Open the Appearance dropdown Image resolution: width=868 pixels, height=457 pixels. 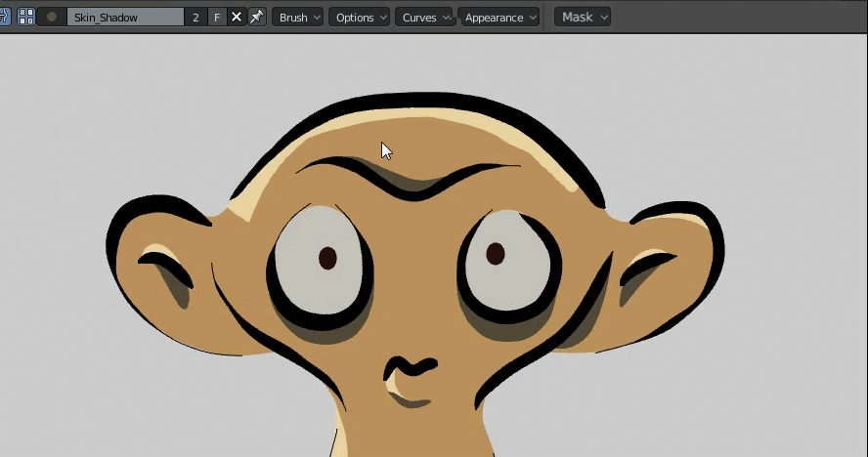point(499,18)
